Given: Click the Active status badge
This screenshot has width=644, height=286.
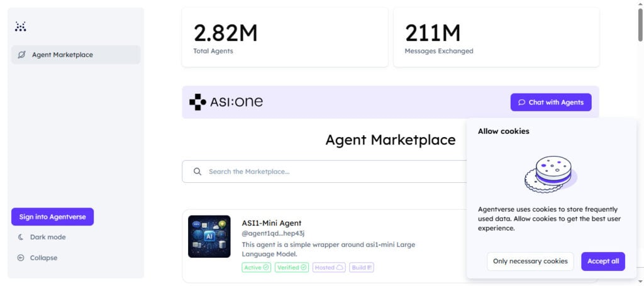Looking at the screenshot, I should 257,268.
